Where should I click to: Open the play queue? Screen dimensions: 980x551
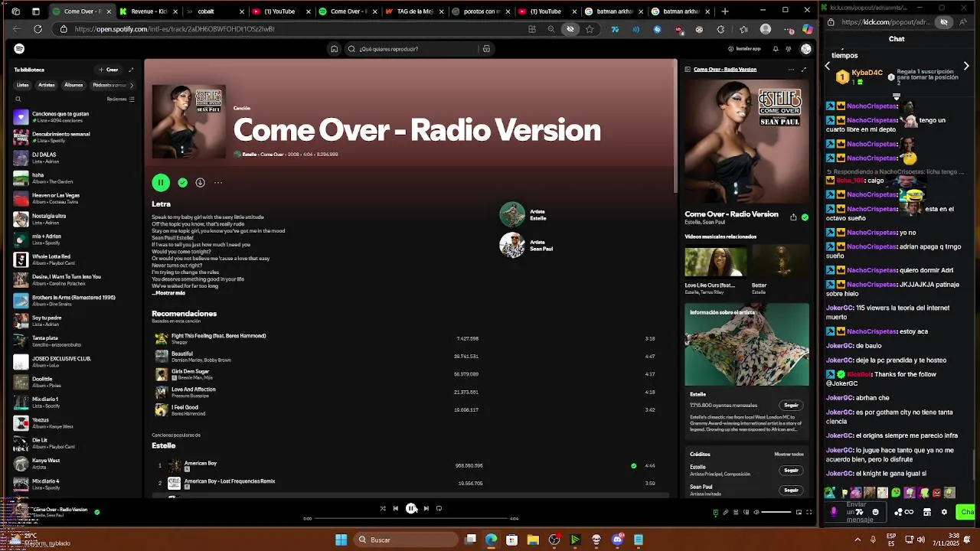coord(736,512)
